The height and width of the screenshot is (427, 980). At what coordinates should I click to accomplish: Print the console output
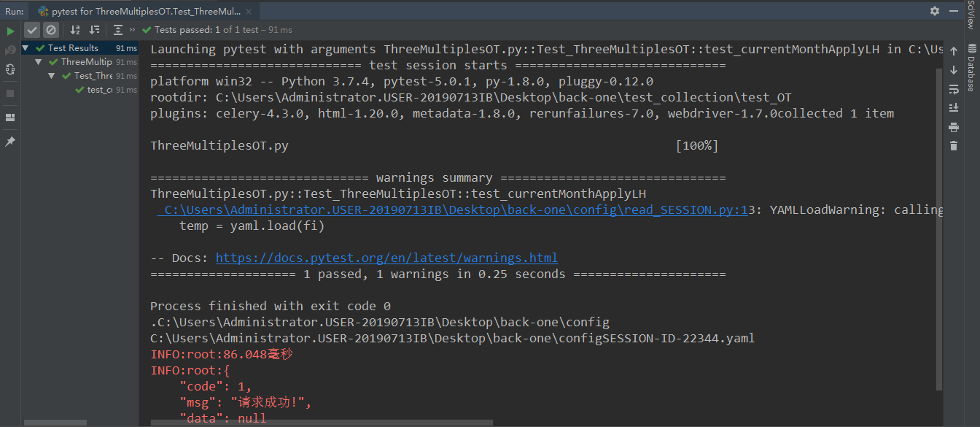coord(953,127)
